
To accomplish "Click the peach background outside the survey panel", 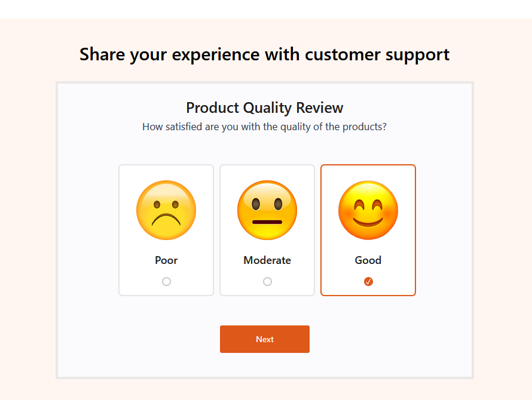I will (x=27, y=209).
